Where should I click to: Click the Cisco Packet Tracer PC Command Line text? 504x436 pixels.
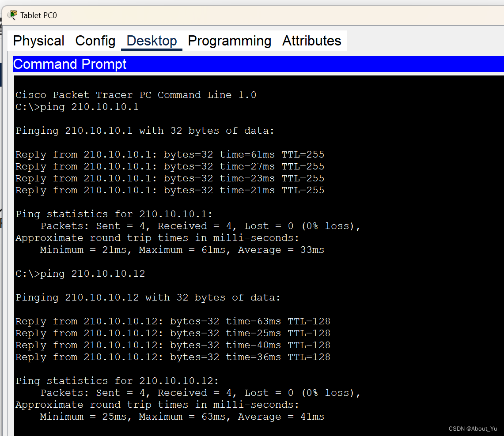136,95
